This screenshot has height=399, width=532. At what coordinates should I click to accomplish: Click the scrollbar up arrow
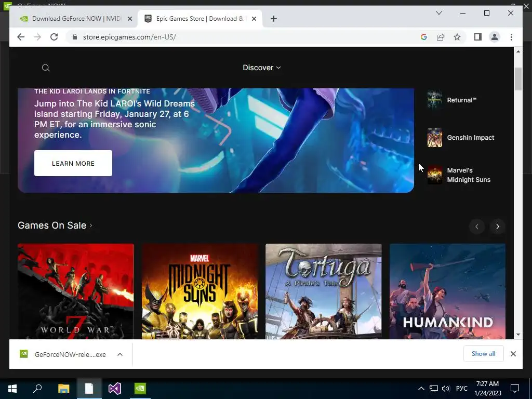pos(518,51)
